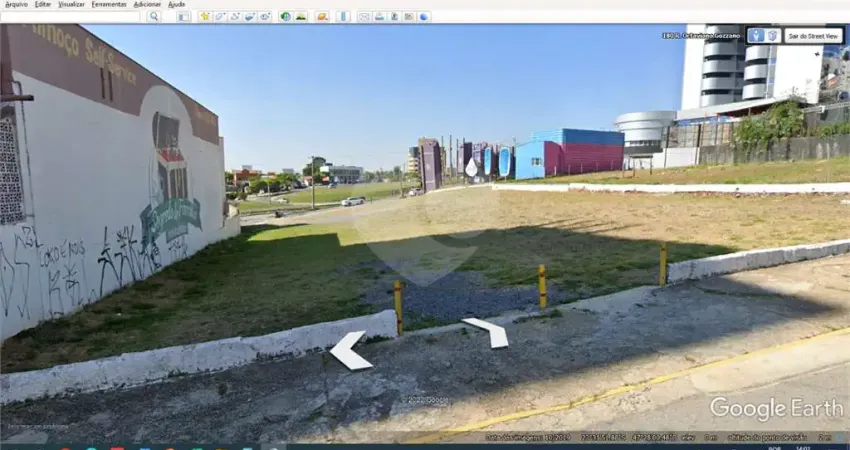Open the ruler measurement tool
The width and height of the screenshot is (850, 450).
[343, 16]
